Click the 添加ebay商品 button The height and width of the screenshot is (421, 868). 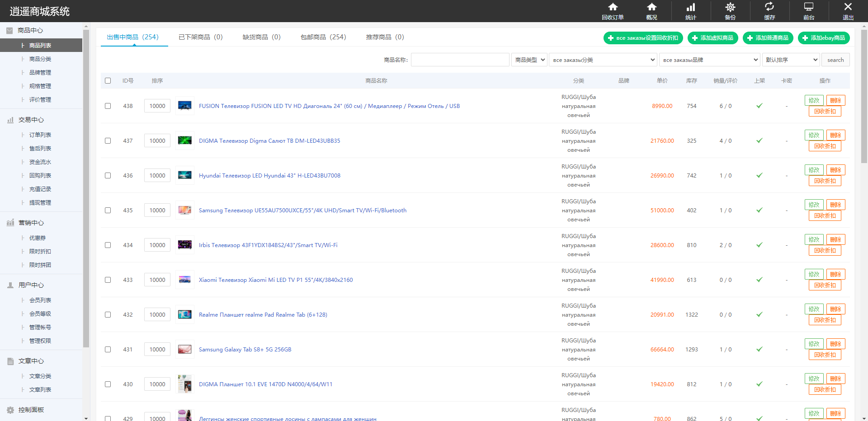(x=824, y=38)
